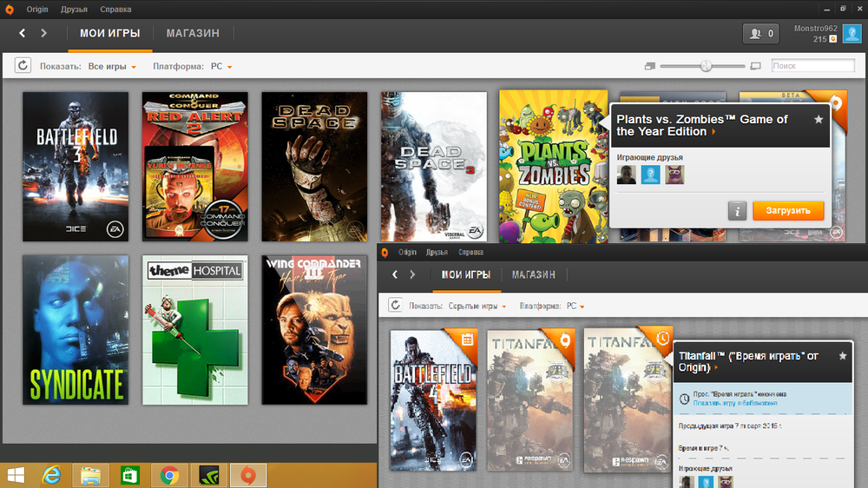Click the 'Поиск' search field
Screen dimensions: 868x488
coord(812,66)
